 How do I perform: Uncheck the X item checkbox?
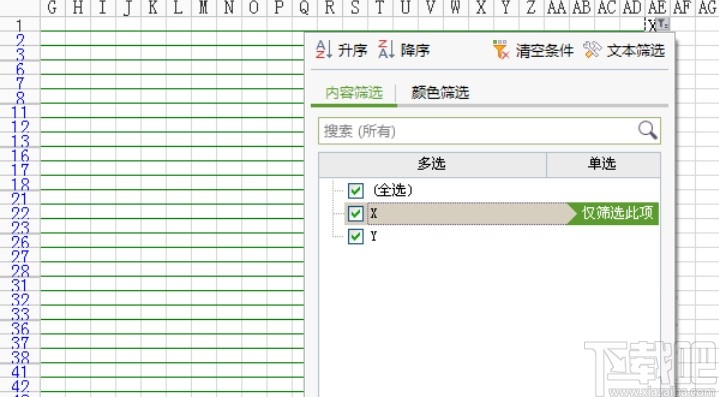tap(355, 213)
